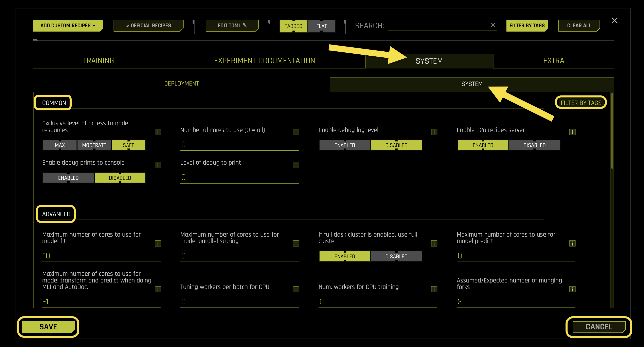Open info for "Exclusive level of access to node resources"
644x347 pixels.
(158, 132)
